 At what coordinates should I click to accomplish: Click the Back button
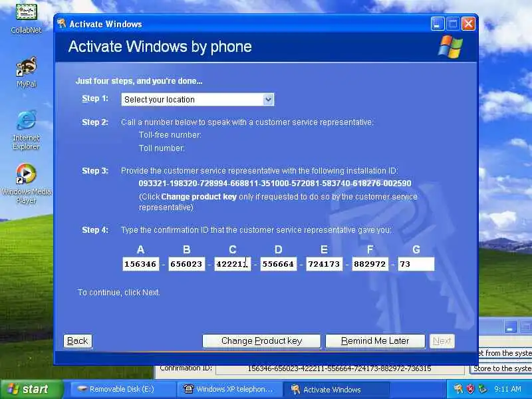[78, 341]
